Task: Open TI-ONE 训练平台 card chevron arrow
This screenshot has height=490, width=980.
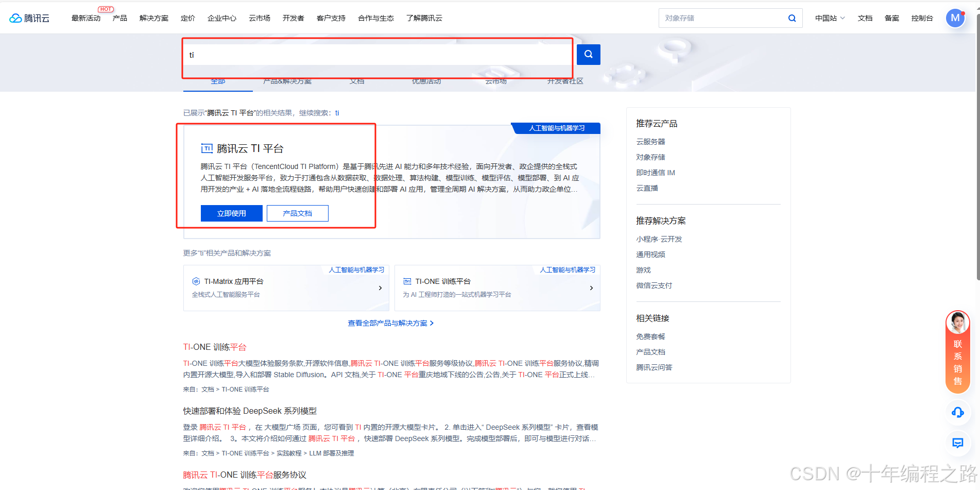Action: click(x=591, y=288)
